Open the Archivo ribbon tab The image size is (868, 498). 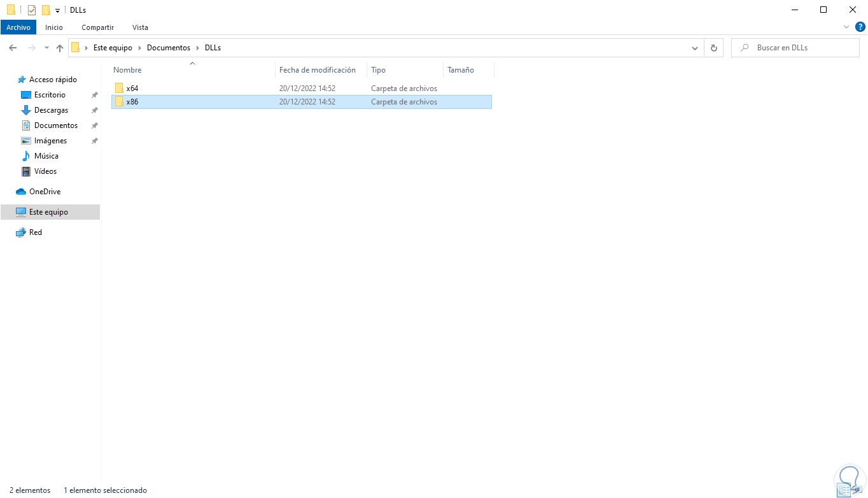click(x=18, y=27)
